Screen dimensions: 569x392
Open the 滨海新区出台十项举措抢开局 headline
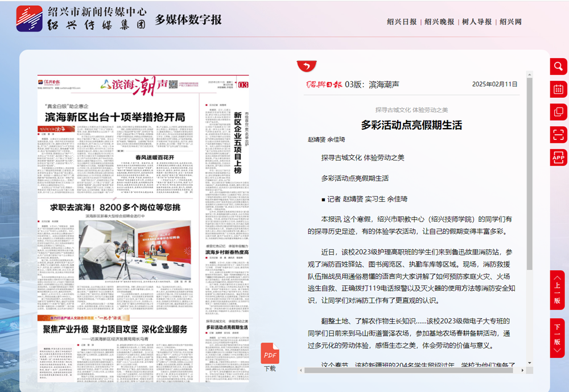click(x=115, y=117)
